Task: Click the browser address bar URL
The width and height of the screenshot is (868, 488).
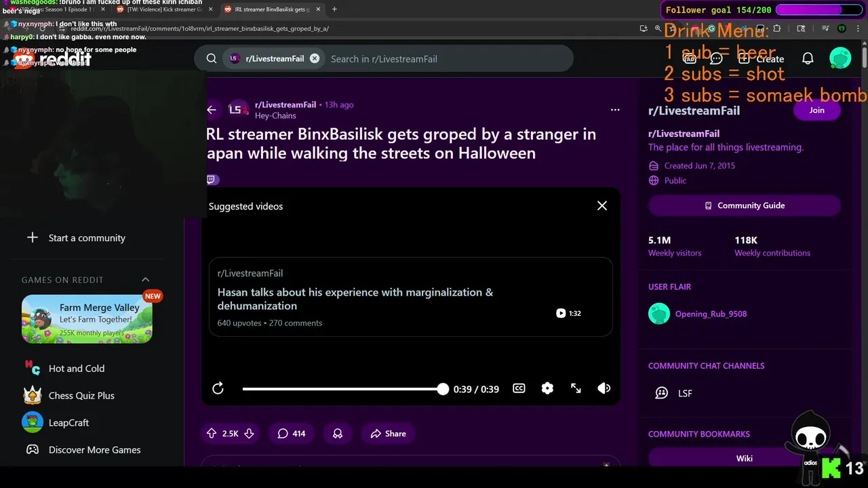Action: tap(200, 29)
